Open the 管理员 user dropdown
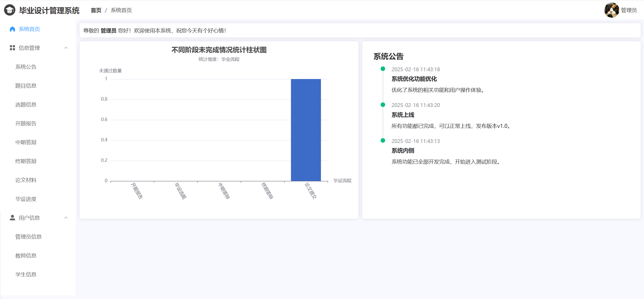The width and height of the screenshot is (644, 299). pos(629,10)
